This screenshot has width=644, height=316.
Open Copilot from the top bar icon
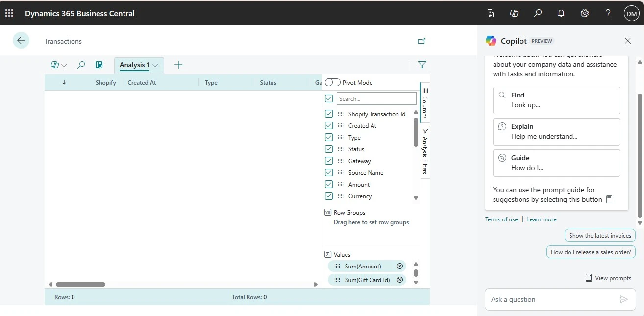[x=514, y=14]
